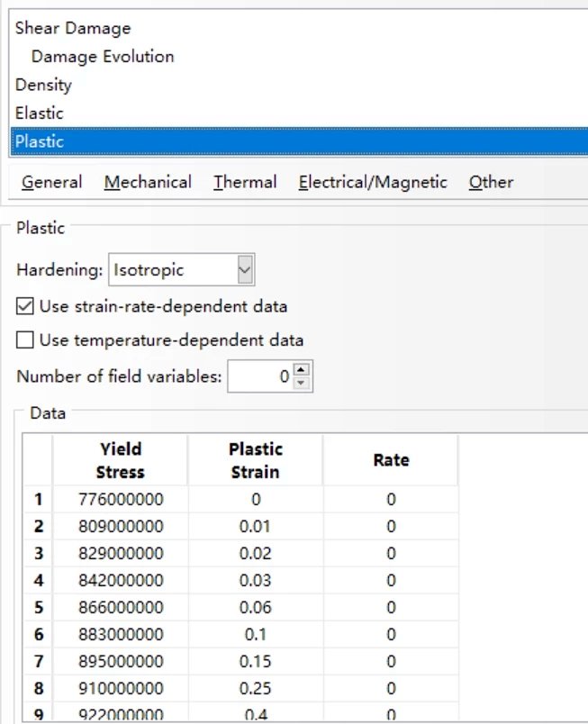Click the Rate cell in row 8
Viewport: 588px width, 724px height.
coord(391,689)
